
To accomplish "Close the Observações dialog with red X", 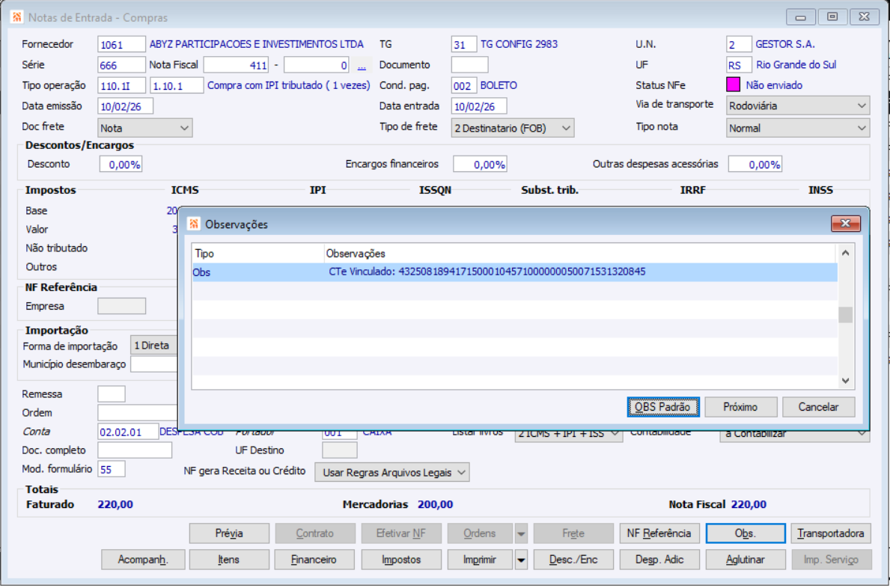I will [845, 224].
